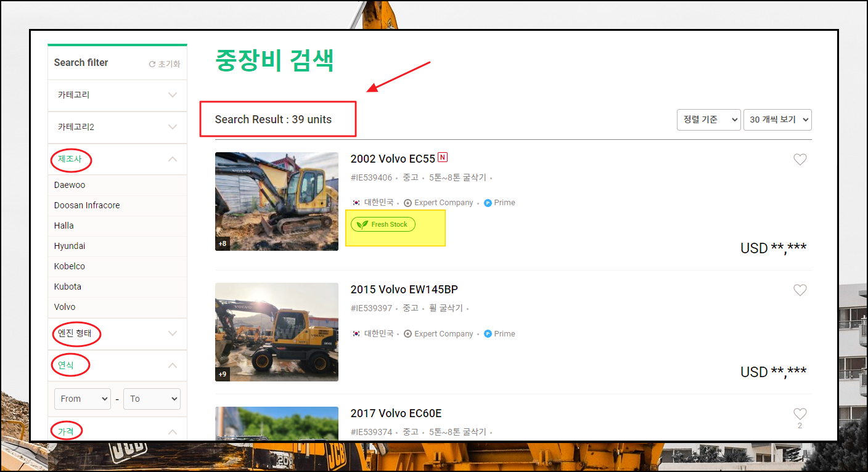Open the 2015 Volvo EW145BP listing title

coord(404,290)
